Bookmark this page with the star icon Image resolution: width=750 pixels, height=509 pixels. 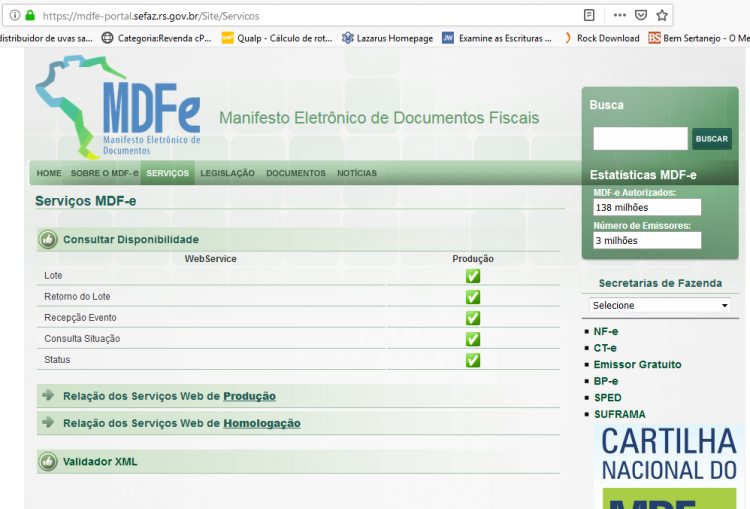tap(662, 15)
